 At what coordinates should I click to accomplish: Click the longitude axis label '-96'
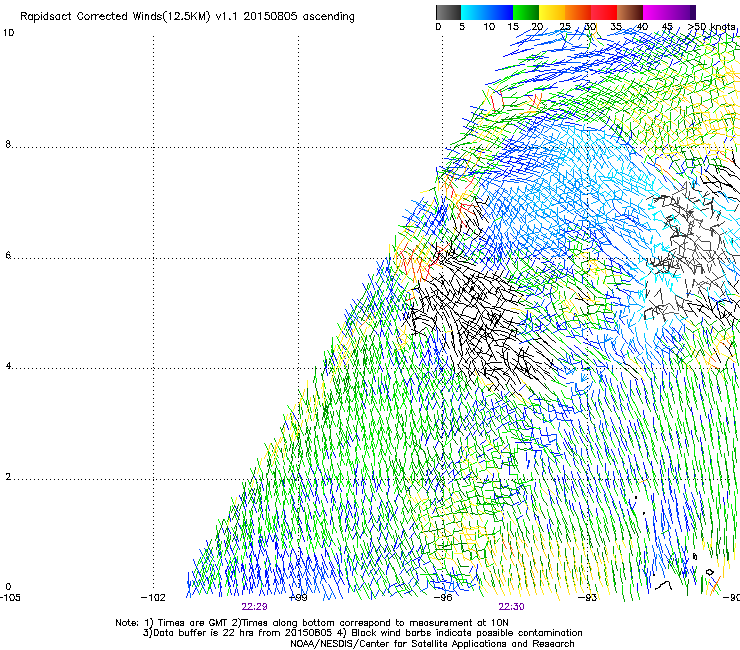click(x=443, y=598)
